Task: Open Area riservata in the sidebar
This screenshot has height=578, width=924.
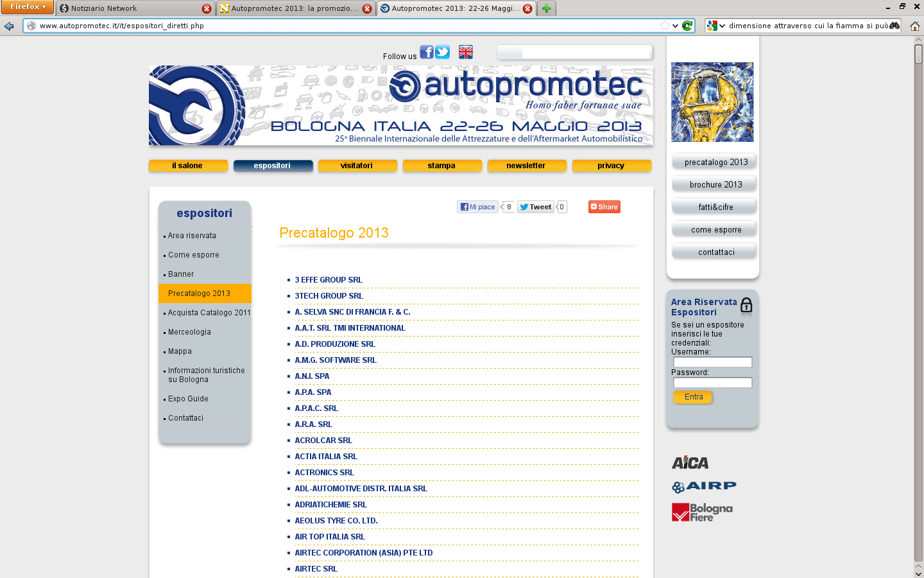Action: click(x=192, y=236)
